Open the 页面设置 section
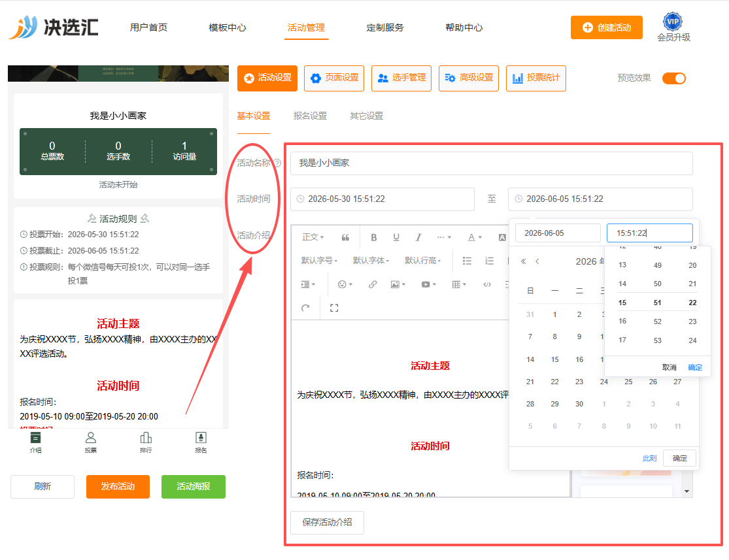 [x=334, y=78]
